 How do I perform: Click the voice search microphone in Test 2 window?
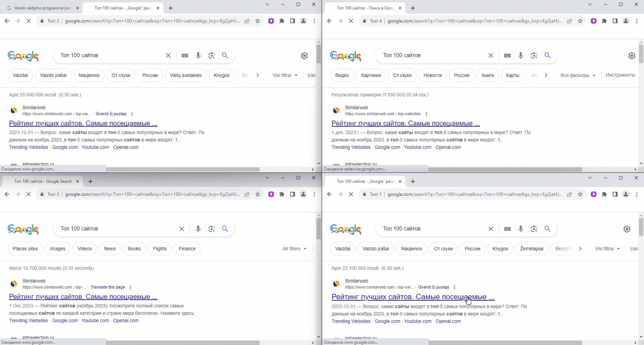[x=198, y=55]
